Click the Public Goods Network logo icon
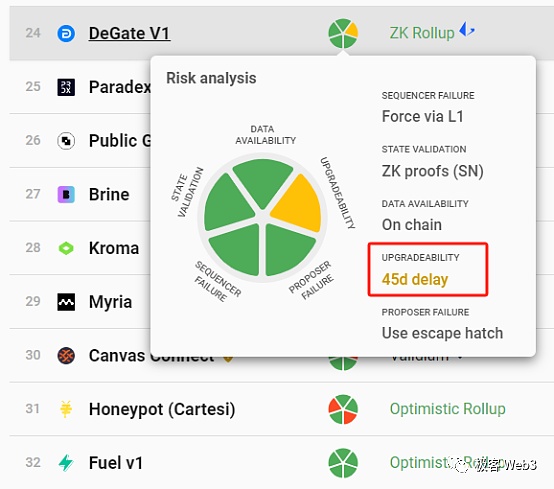 pos(66,141)
